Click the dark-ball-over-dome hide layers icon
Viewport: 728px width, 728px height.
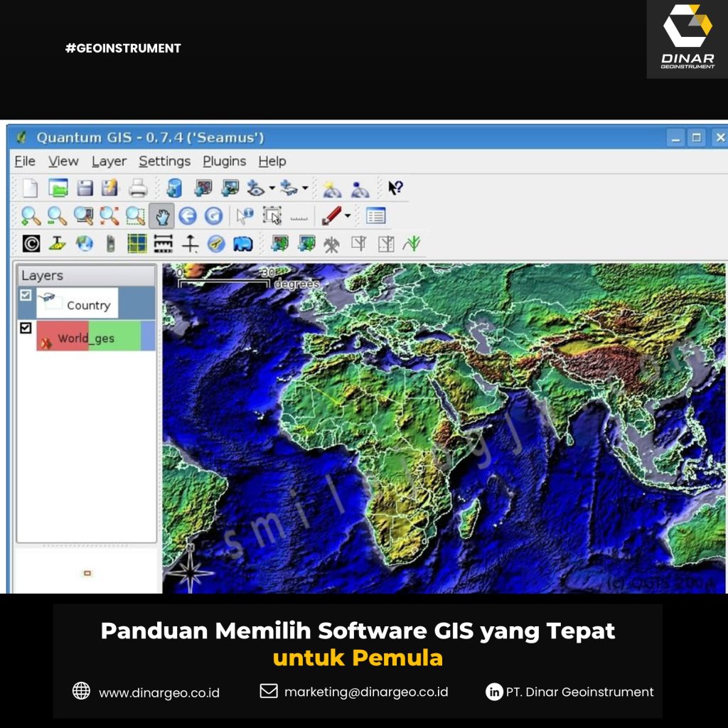[360, 188]
